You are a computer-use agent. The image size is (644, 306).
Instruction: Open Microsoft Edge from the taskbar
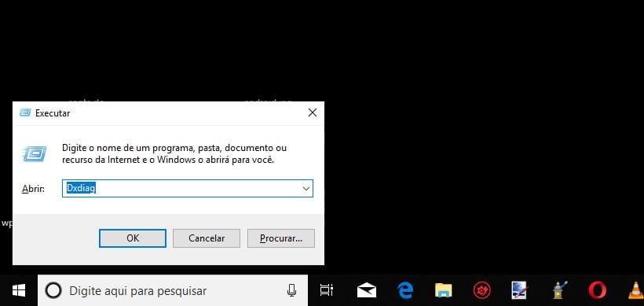pos(405,290)
